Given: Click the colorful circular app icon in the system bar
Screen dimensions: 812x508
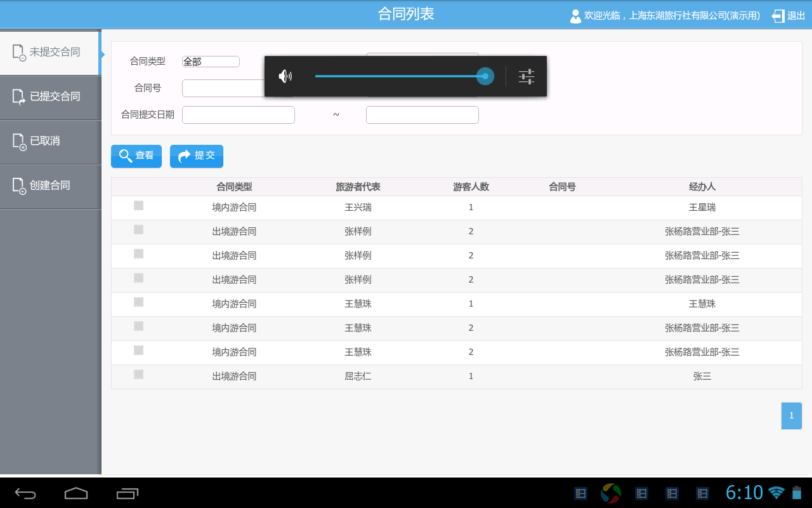Looking at the screenshot, I should pyautogui.click(x=611, y=493).
